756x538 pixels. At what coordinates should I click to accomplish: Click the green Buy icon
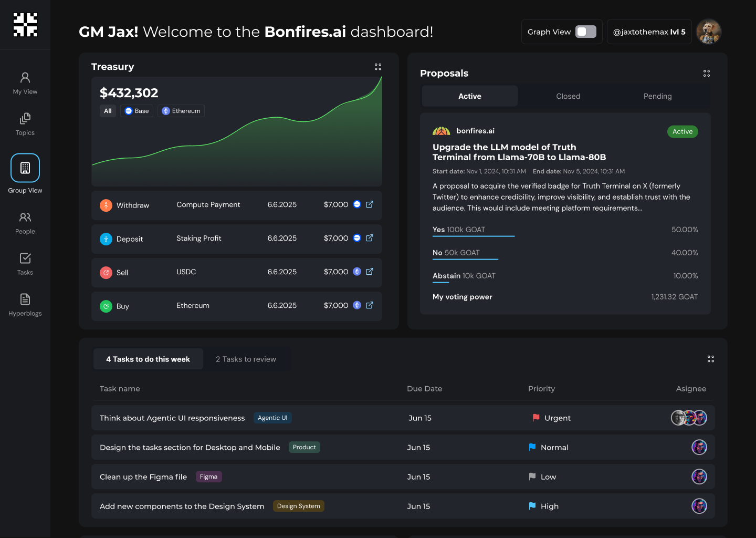pyautogui.click(x=106, y=306)
